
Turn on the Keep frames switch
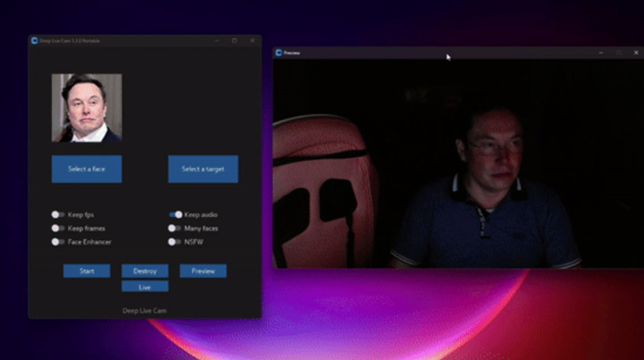[58, 228]
